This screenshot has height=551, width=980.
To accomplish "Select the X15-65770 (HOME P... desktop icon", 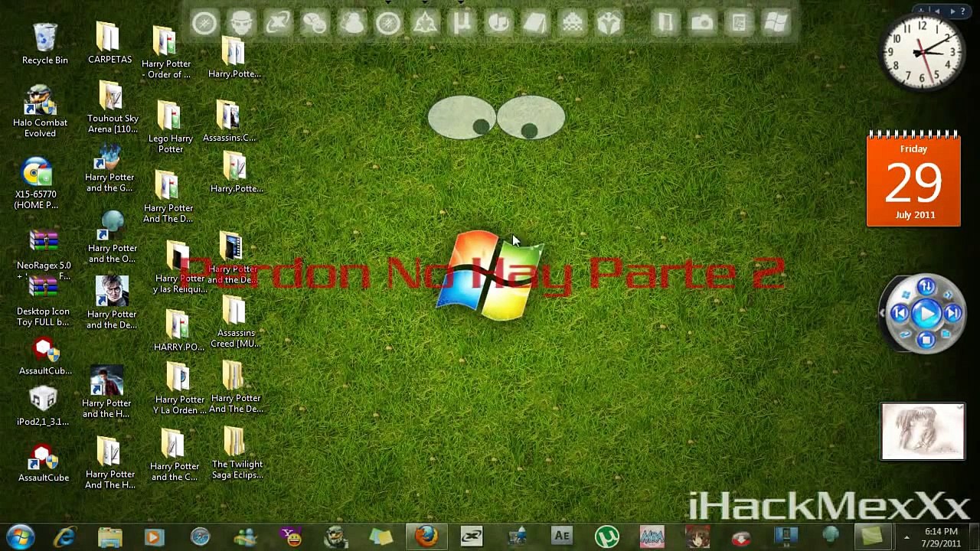I will pos(37,184).
